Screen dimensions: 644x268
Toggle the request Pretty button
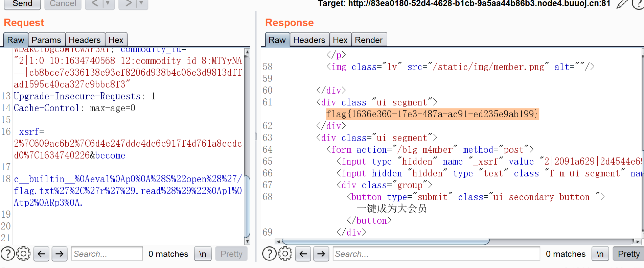pos(231,254)
